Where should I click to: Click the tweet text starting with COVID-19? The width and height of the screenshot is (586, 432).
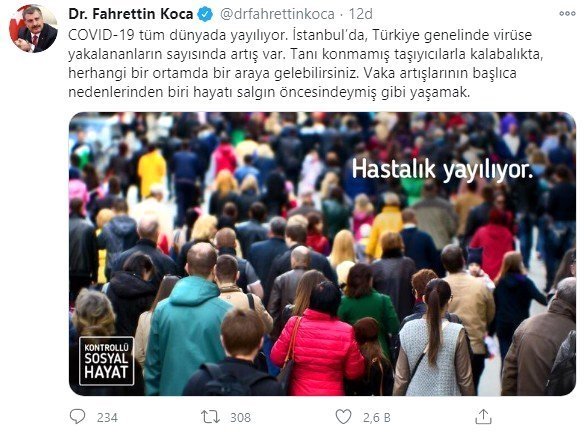pos(305,64)
